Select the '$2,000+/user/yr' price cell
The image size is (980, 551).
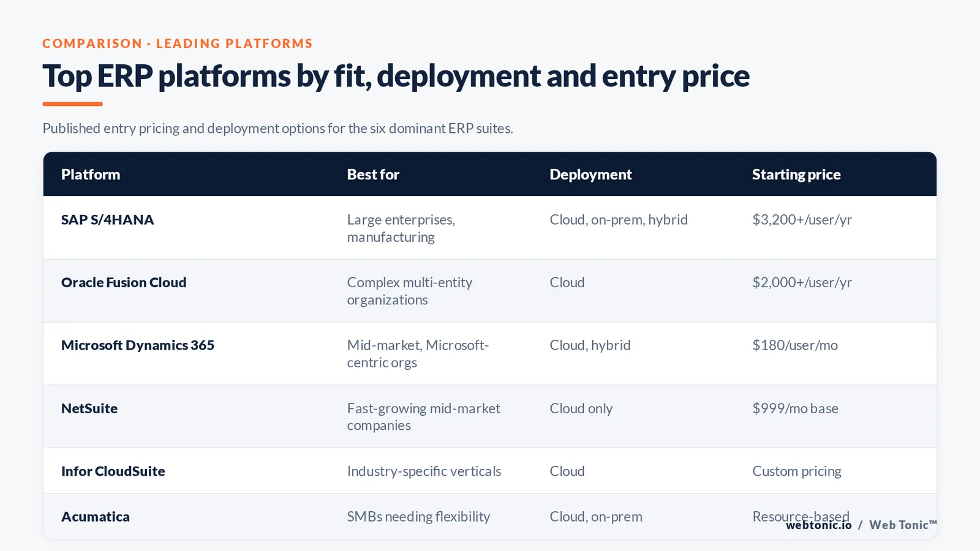pos(802,282)
